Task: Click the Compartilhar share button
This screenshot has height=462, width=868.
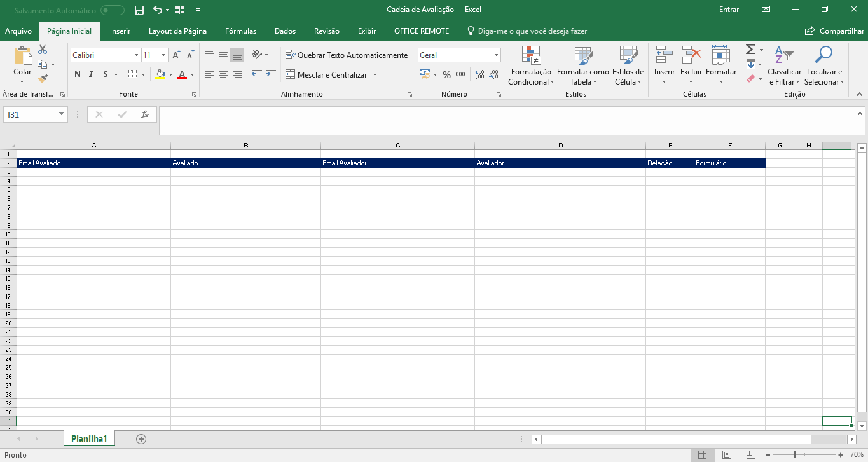Action: 834,31
